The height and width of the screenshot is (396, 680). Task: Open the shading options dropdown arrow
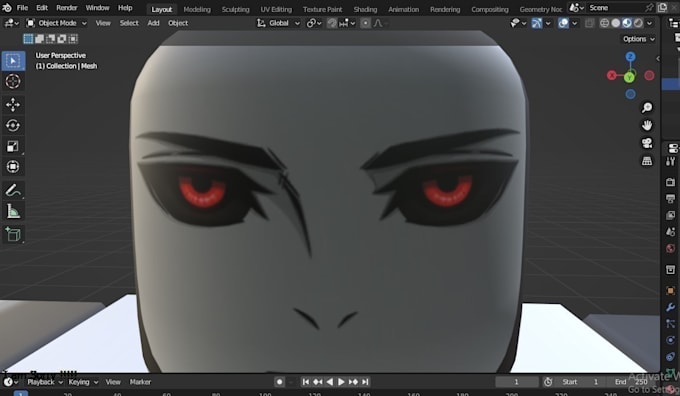[649, 23]
